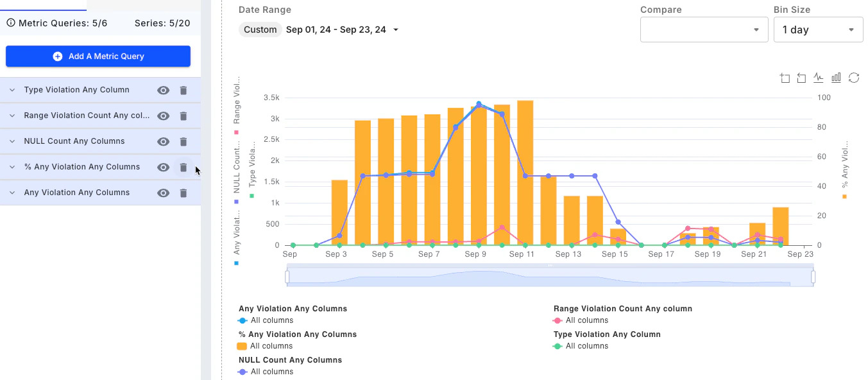The image size is (868, 380).
Task: Click the Range Violation Count Any column legend title
Action: click(623, 309)
